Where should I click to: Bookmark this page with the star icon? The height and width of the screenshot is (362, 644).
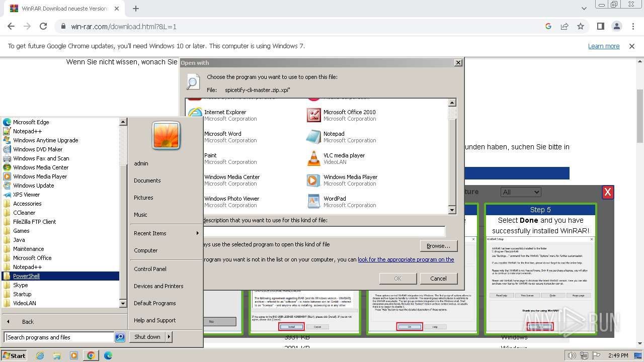click(581, 26)
